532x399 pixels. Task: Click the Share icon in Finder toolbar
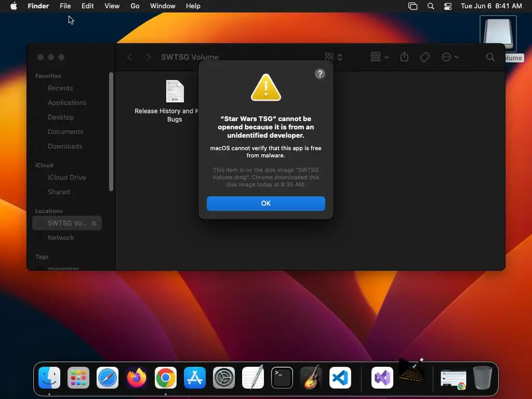pos(404,57)
